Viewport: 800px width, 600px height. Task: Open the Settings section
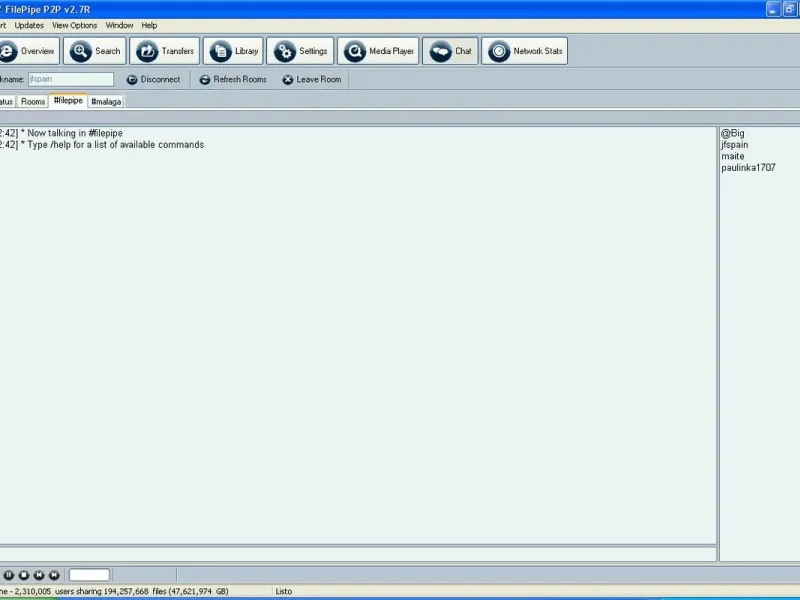300,51
